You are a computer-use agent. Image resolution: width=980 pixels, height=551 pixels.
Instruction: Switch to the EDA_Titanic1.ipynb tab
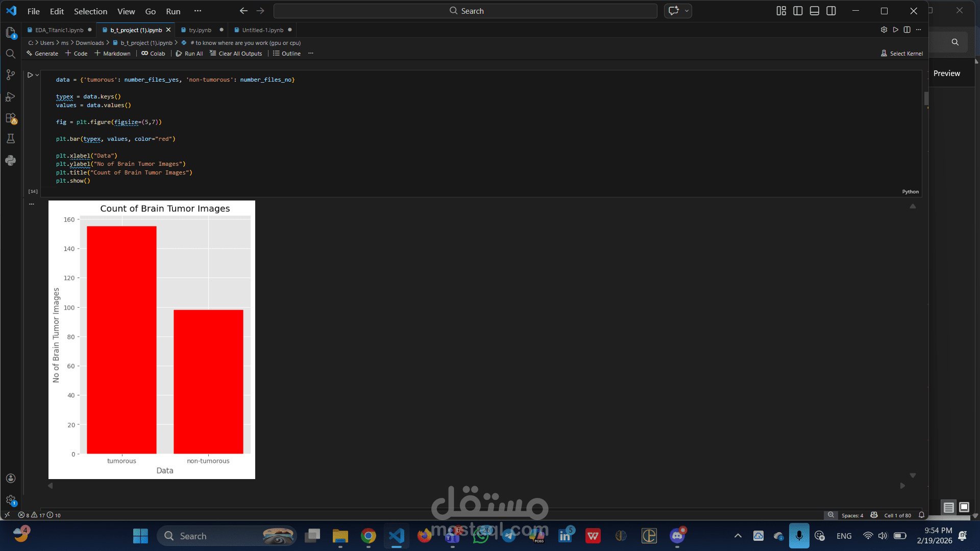click(x=59, y=30)
